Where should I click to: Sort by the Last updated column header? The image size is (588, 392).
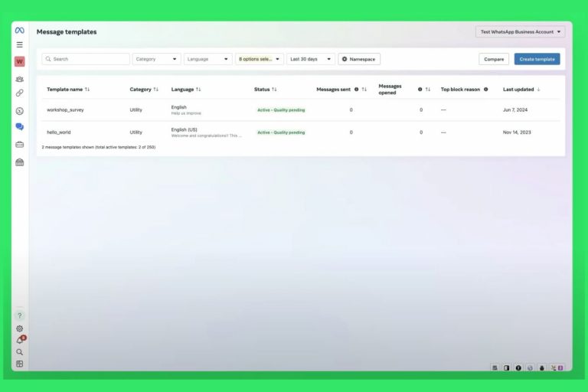point(521,90)
